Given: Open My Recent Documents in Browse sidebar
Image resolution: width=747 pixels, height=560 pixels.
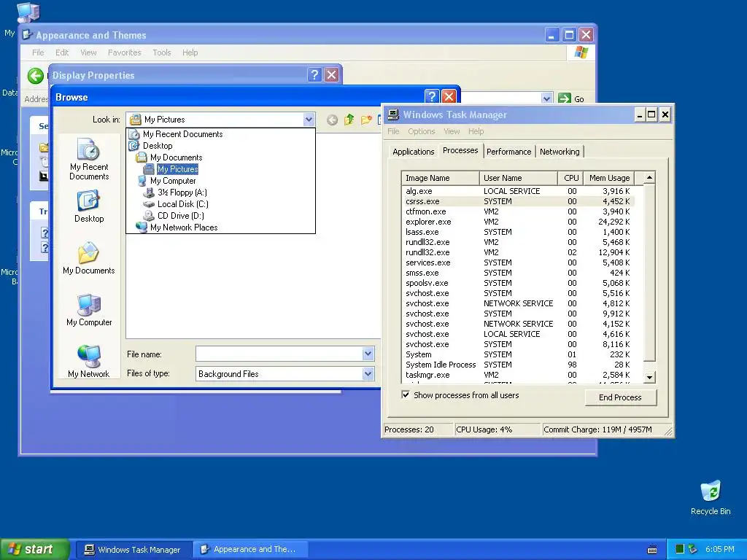Looking at the screenshot, I should [88, 159].
